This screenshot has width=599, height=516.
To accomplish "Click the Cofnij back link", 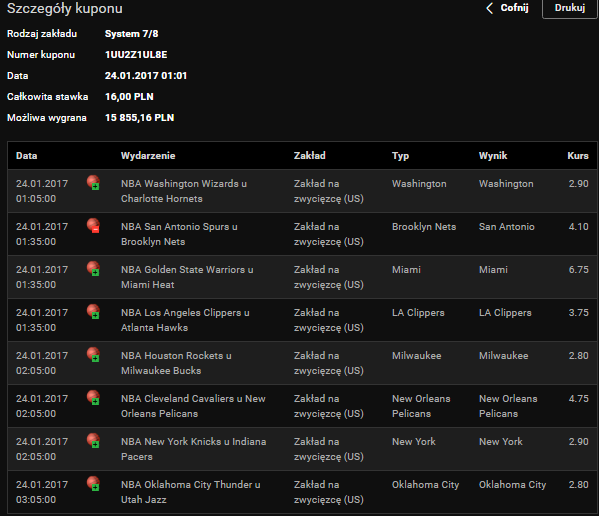I will (x=514, y=8).
